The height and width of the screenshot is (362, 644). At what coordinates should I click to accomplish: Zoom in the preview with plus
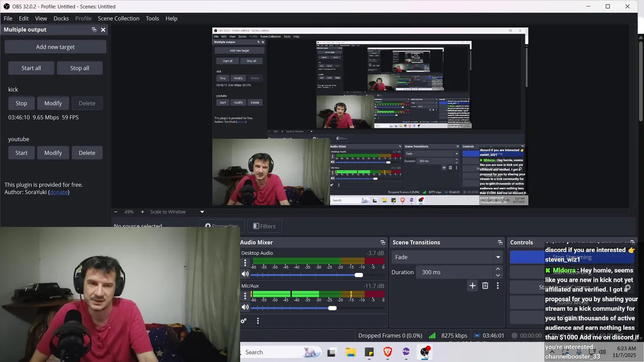[142, 212]
